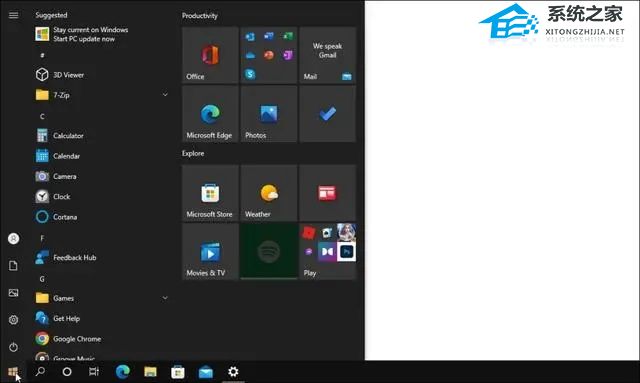Launch Camera from the app list

101,176
